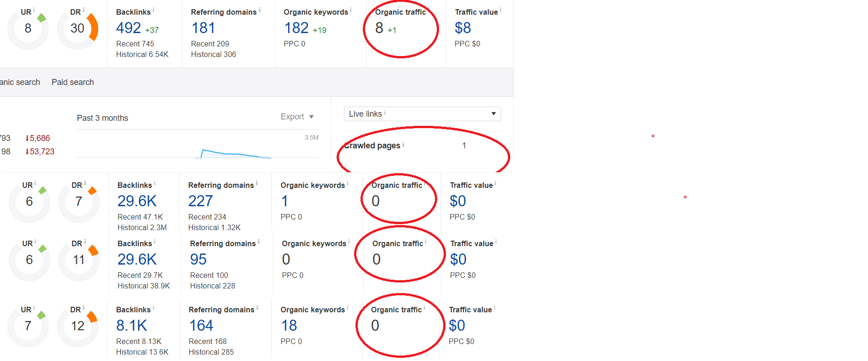Viewport: 868px width, 361px height.
Task: Click the Live links dropdown arrow
Action: point(494,114)
